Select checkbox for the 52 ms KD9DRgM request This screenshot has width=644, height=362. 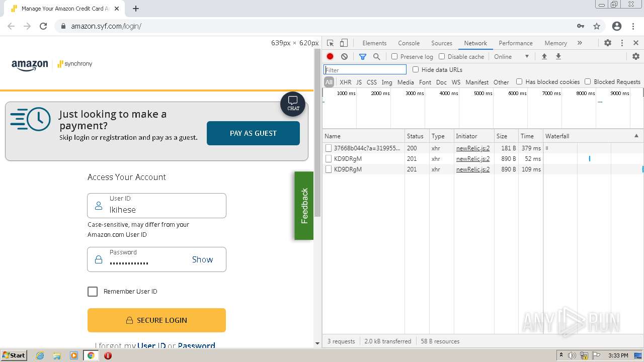click(x=329, y=159)
